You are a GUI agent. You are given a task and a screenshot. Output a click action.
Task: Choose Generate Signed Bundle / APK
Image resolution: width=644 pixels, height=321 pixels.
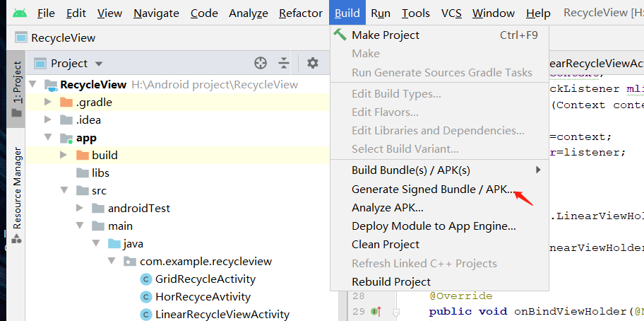point(432,189)
